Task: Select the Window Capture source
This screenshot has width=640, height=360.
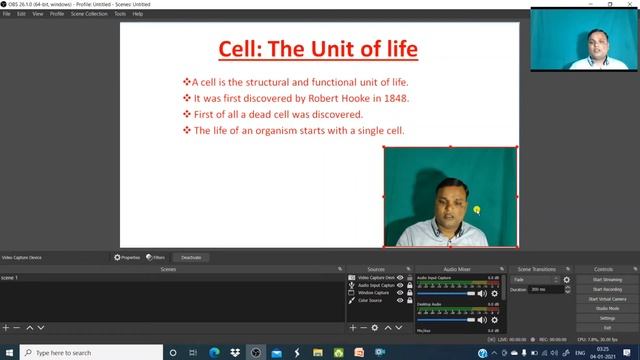Action: tap(373, 293)
